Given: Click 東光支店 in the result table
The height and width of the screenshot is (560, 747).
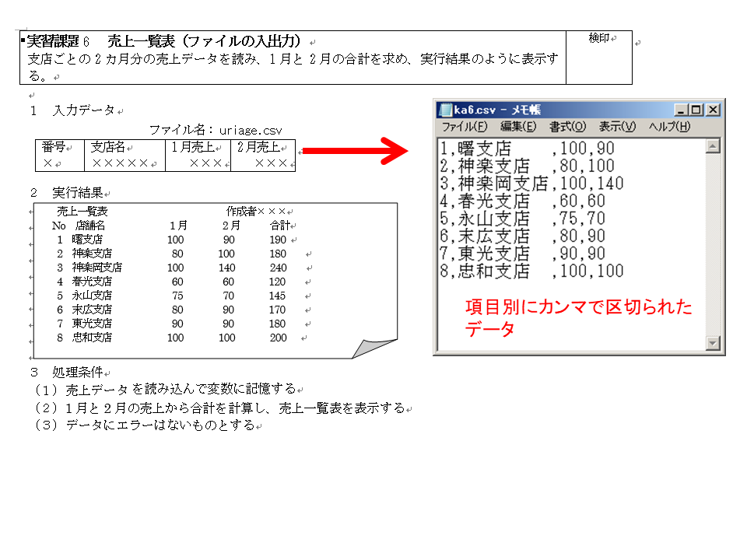Looking at the screenshot, I should (92, 324).
